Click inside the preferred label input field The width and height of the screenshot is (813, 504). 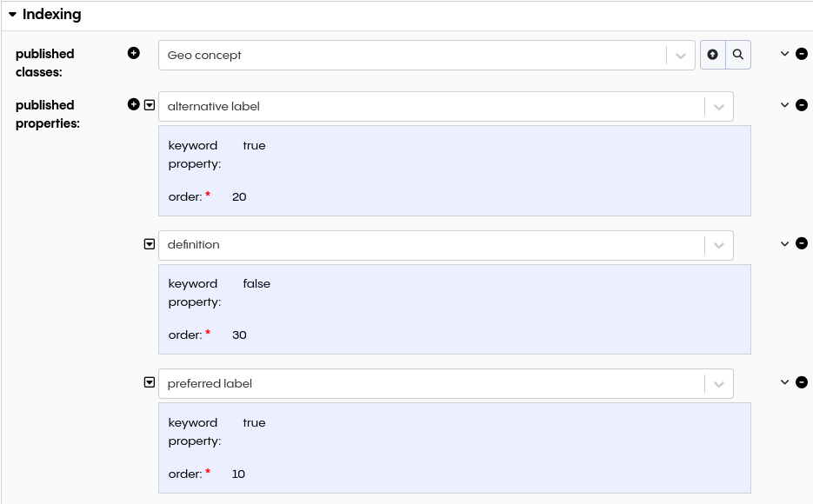(x=391, y=382)
